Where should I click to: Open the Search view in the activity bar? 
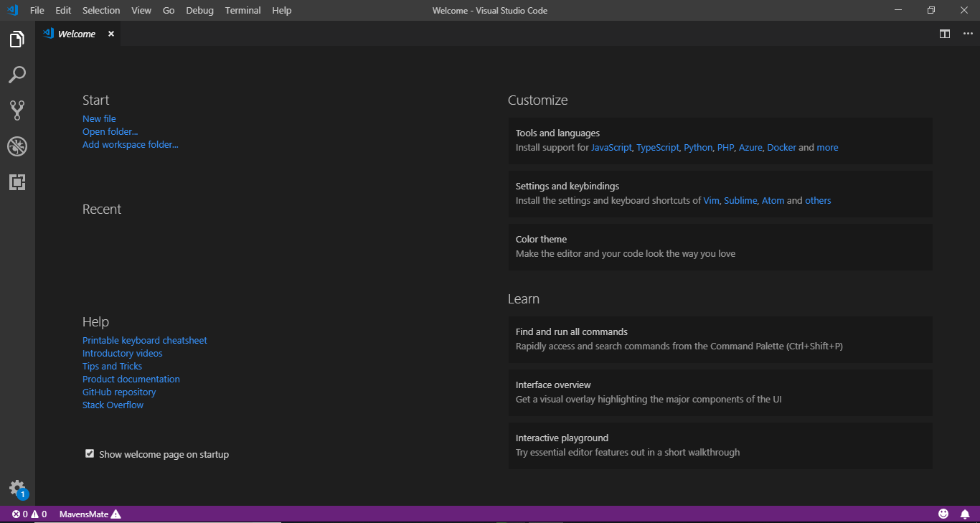pos(17,75)
